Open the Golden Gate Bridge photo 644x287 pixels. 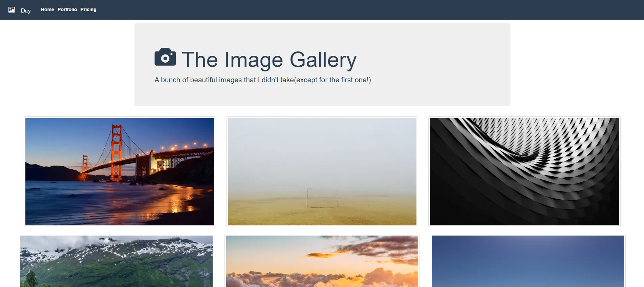(120, 172)
